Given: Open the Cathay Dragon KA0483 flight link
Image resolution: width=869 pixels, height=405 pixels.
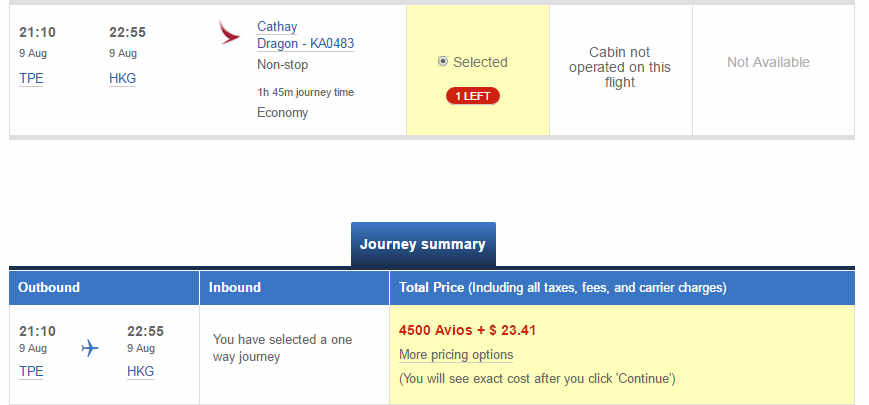Looking at the screenshot, I should tap(305, 35).
